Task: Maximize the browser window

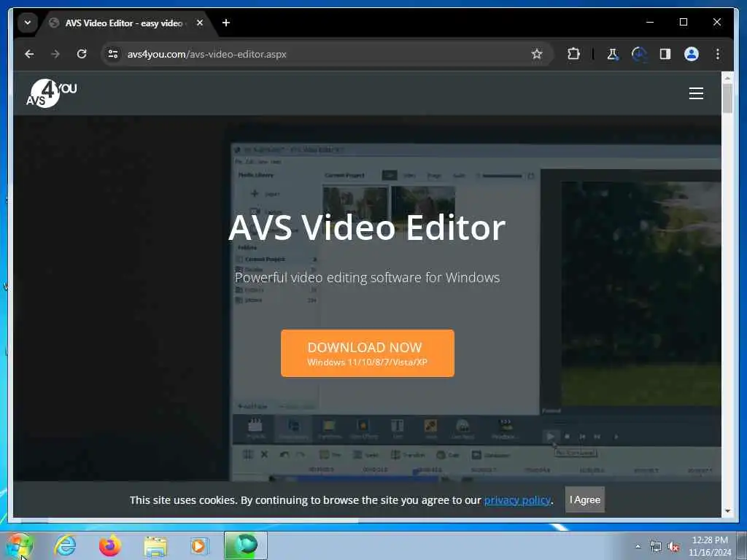Action: (x=683, y=22)
